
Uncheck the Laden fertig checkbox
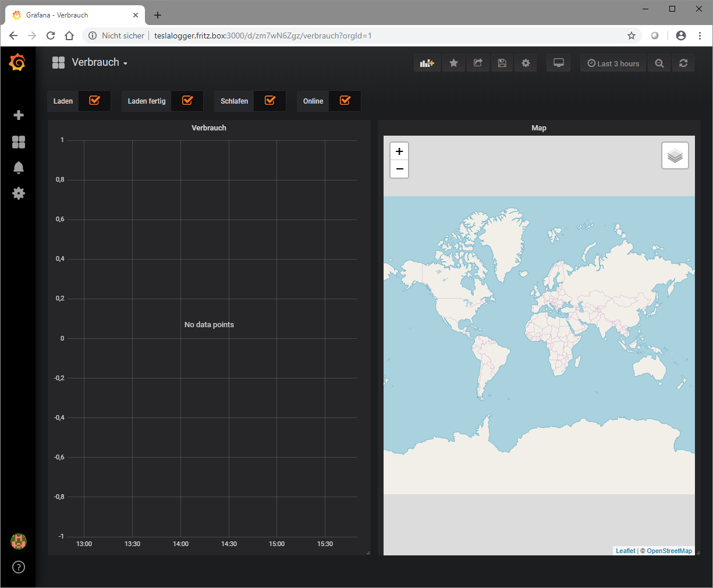[x=187, y=101]
